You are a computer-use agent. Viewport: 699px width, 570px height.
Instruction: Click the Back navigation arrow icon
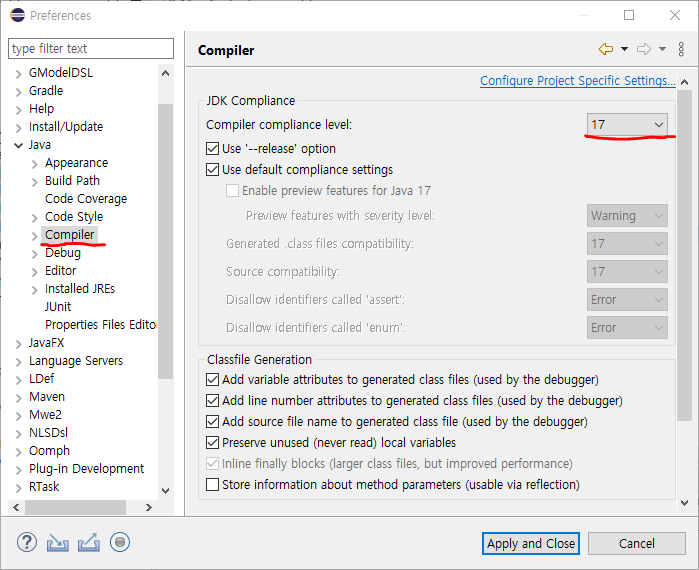point(605,49)
